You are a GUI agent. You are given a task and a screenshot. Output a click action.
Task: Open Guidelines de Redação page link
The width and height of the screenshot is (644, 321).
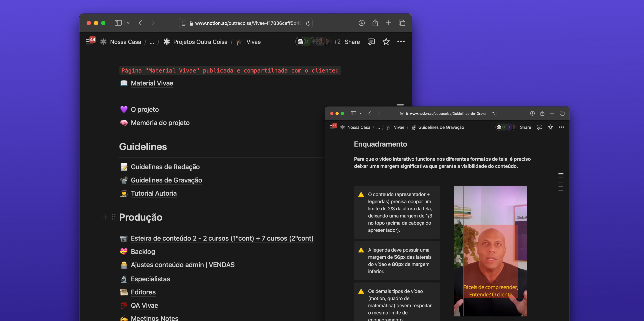coord(165,167)
